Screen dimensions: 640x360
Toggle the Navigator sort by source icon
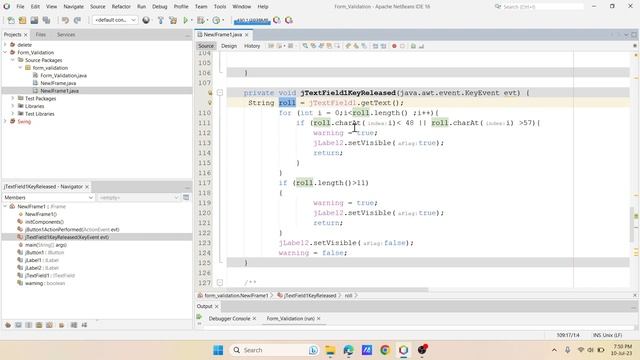[84, 325]
